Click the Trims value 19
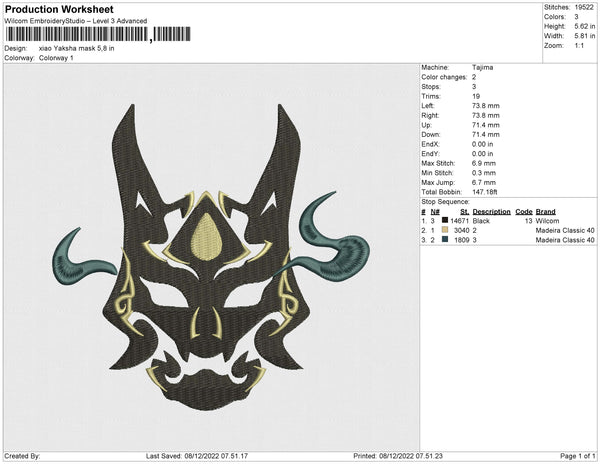This screenshot has width=600, height=464. coord(476,96)
